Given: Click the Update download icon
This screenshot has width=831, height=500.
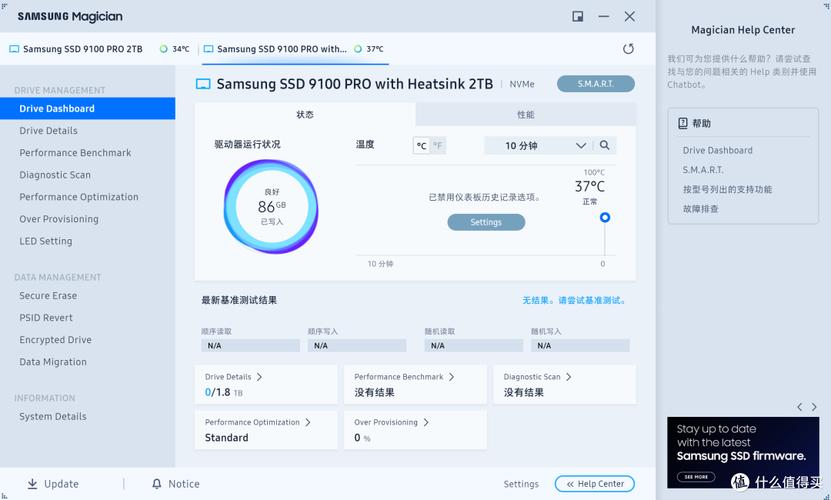Looking at the screenshot, I should point(32,484).
